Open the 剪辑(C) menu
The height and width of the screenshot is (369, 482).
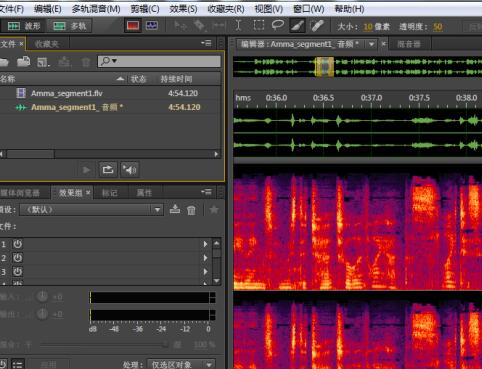(145, 9)
